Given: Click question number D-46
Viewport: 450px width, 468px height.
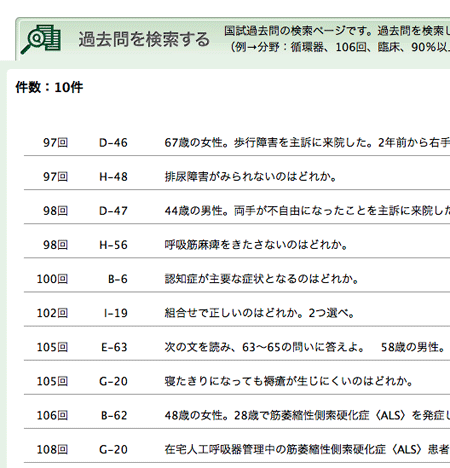Looking at the screenshot, I should (113, 143).
